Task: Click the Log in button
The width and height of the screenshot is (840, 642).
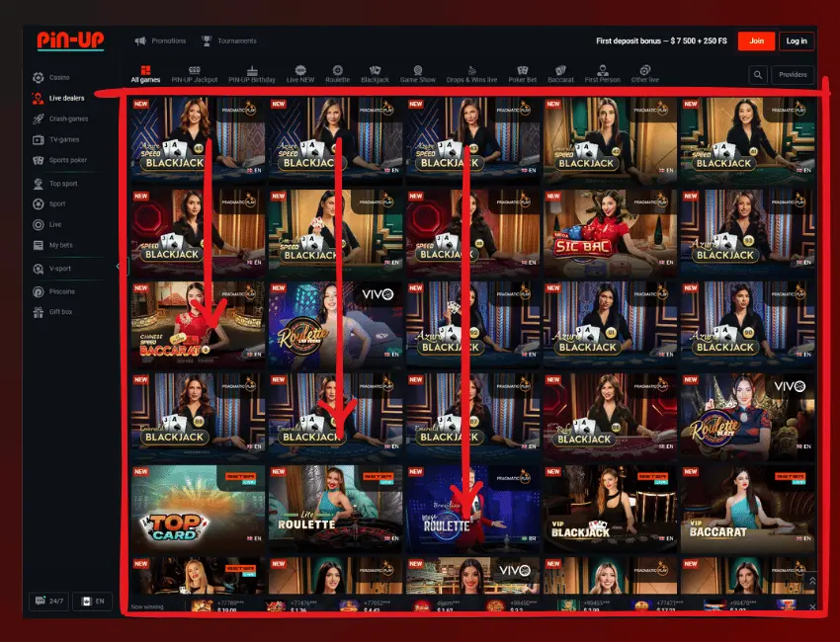Action: (x=797, y=41)
